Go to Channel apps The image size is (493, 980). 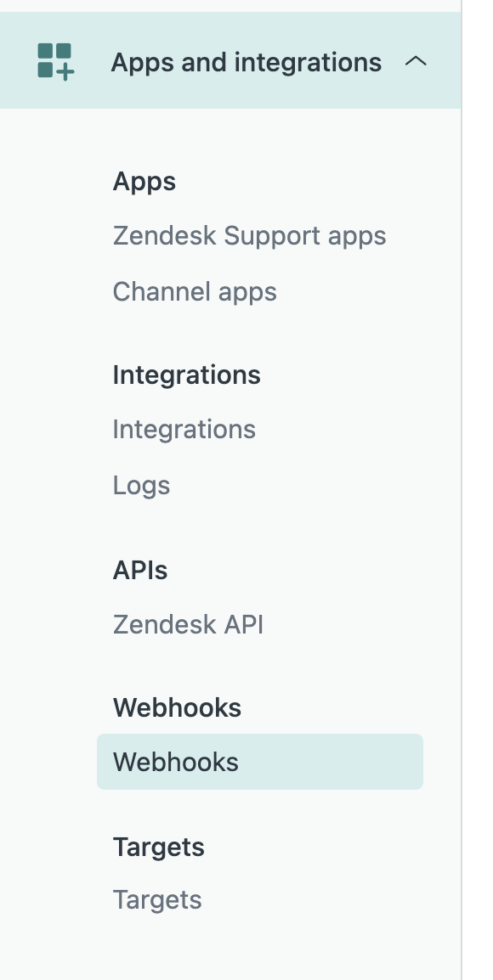coord(195,291)
